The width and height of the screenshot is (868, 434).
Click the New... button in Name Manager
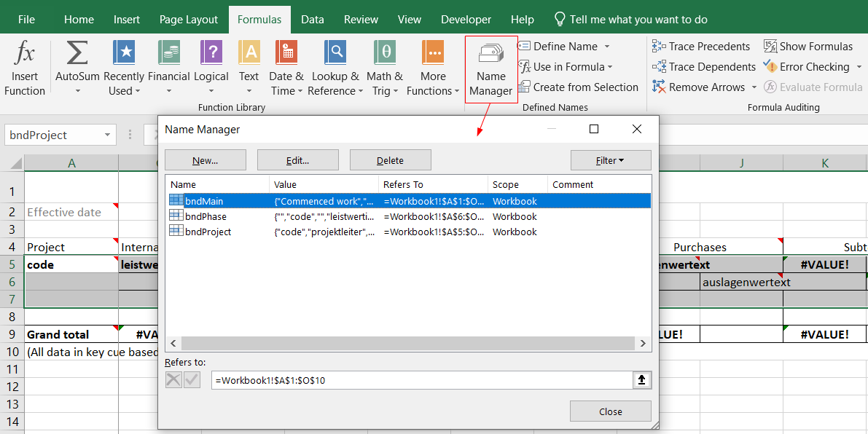(x=205, y=160)
